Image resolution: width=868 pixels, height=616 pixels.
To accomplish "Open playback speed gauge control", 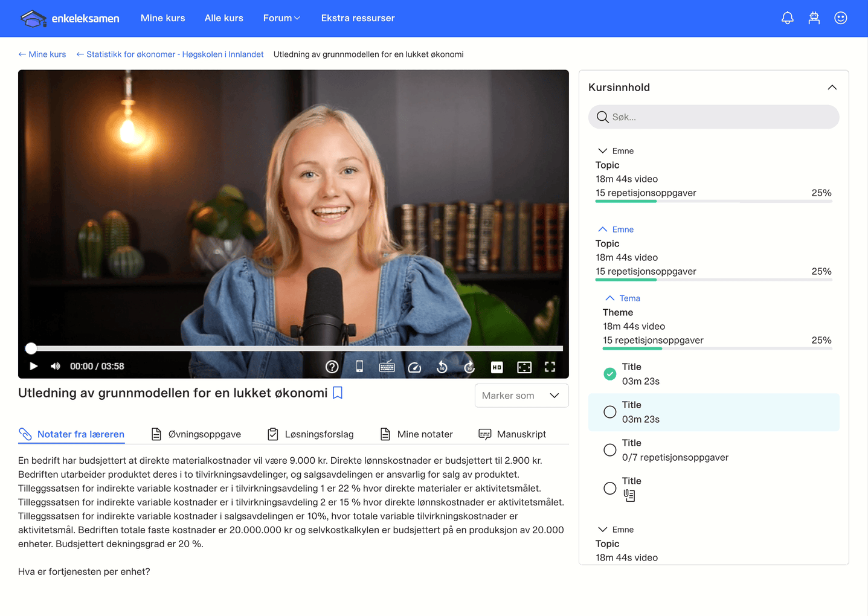I will point(414,367).
